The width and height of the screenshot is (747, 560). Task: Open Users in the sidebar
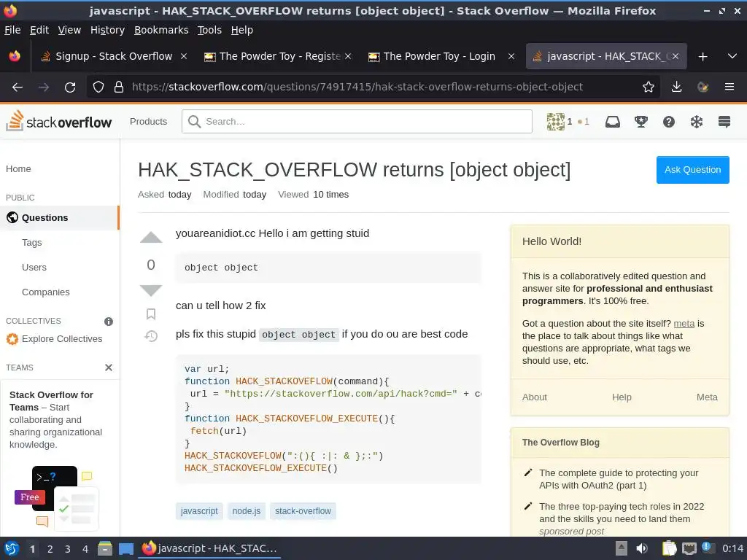point(34,267)
